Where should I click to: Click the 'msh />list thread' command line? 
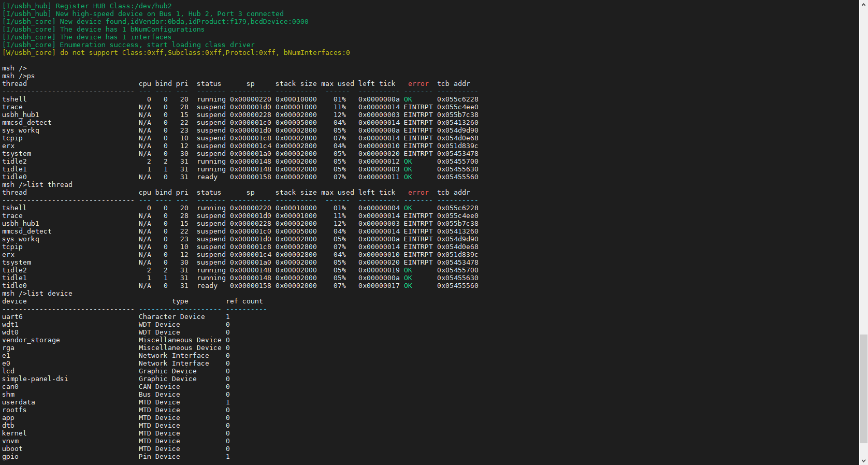(x=37, y=184)
